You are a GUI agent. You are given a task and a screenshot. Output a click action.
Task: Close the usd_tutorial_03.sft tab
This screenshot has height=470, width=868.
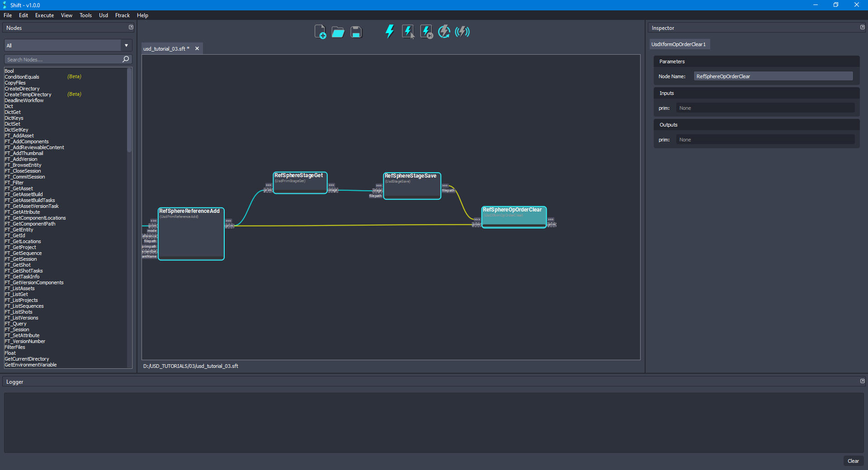[197, 48]
